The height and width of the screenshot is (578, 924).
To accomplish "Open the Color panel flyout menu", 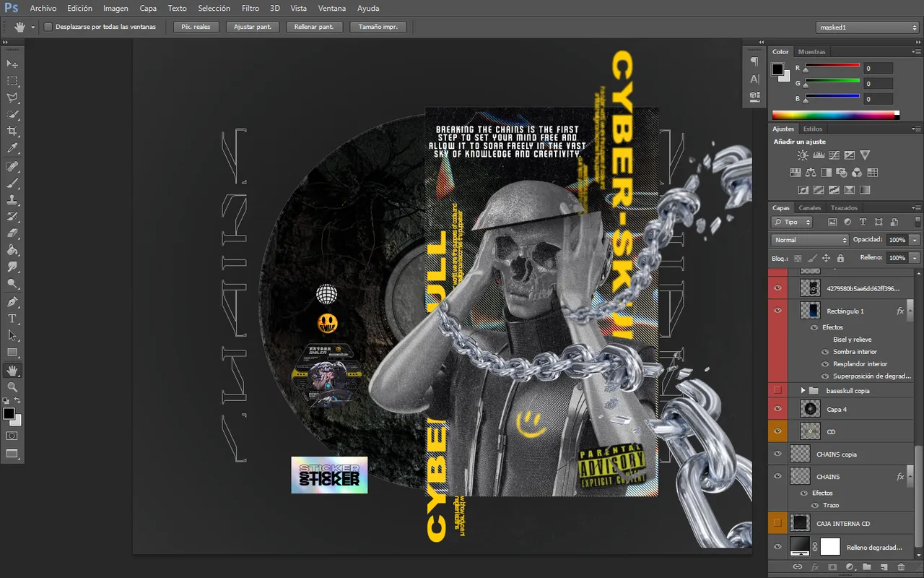I will 915,52.
